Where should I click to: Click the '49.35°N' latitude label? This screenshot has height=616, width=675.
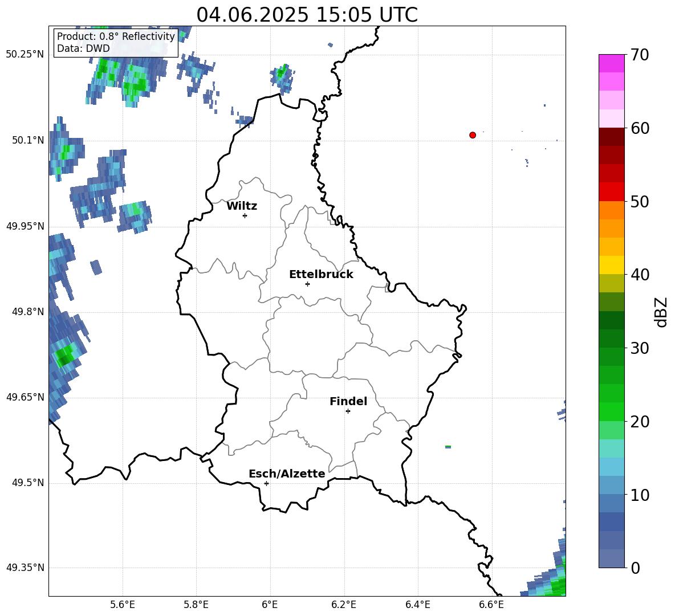(x=25, y=568)
